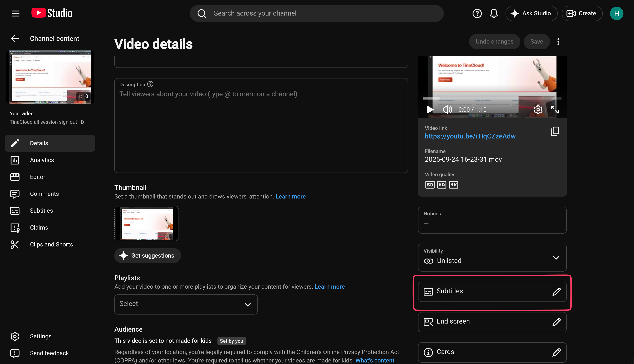Copy the video link
Screen dimensions: 634x364
click(x=555, y=131)
